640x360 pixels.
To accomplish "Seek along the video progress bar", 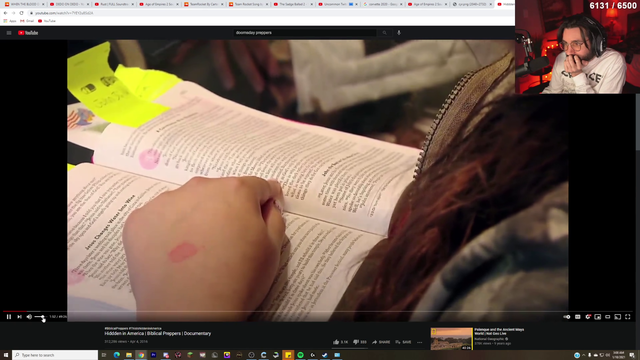I will [318, 311].
